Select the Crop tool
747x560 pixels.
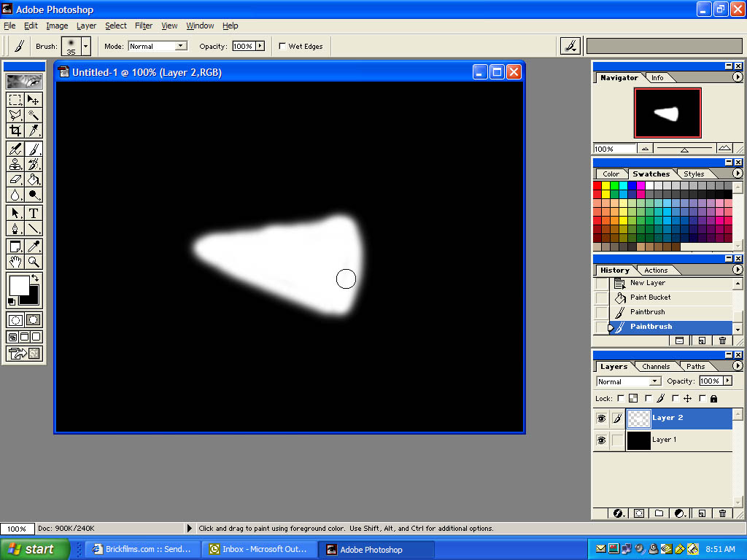click(x=15, y=131)
